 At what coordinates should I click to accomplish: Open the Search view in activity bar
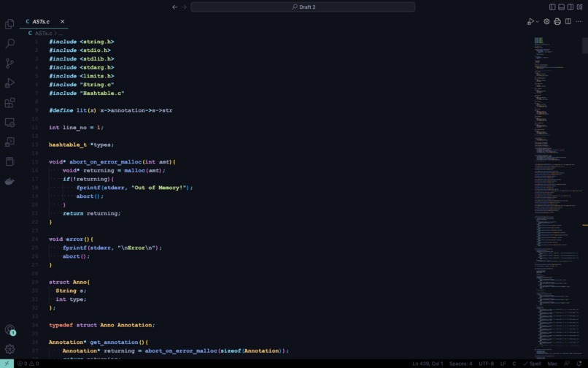[9, 44]
